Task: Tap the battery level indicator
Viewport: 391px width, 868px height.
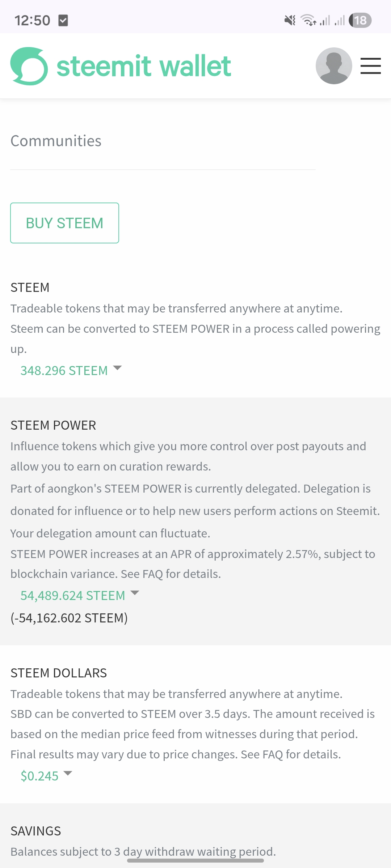Action: 360,20
